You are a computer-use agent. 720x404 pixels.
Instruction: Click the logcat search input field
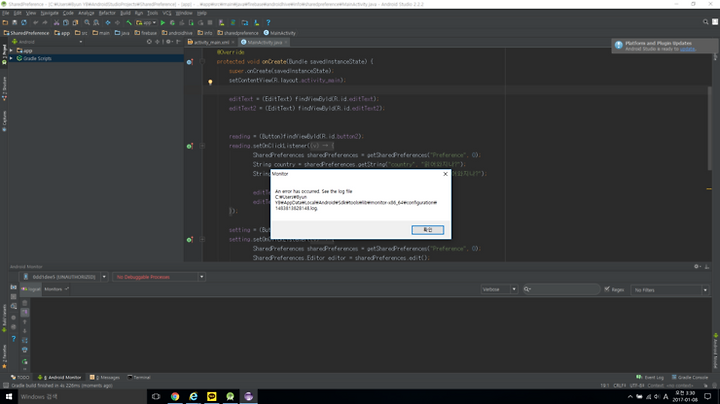click(x=561, y=289)
